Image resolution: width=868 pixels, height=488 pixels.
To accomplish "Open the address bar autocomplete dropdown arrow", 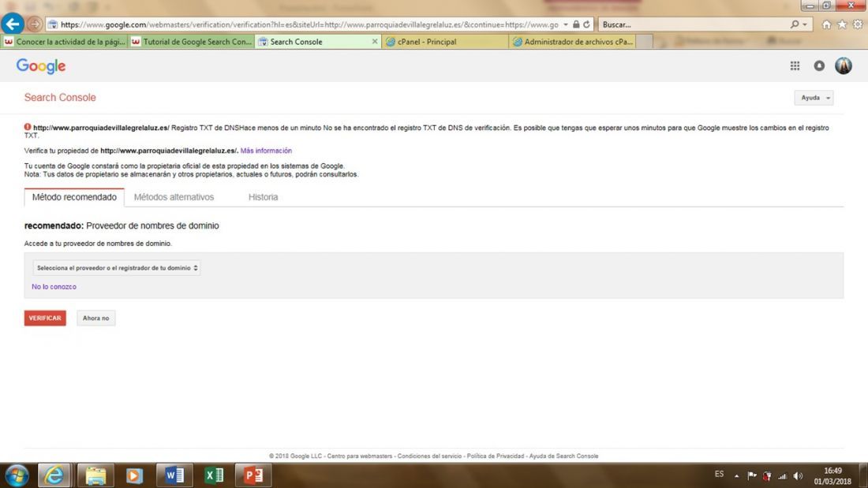I will click(x=565, y=24).
